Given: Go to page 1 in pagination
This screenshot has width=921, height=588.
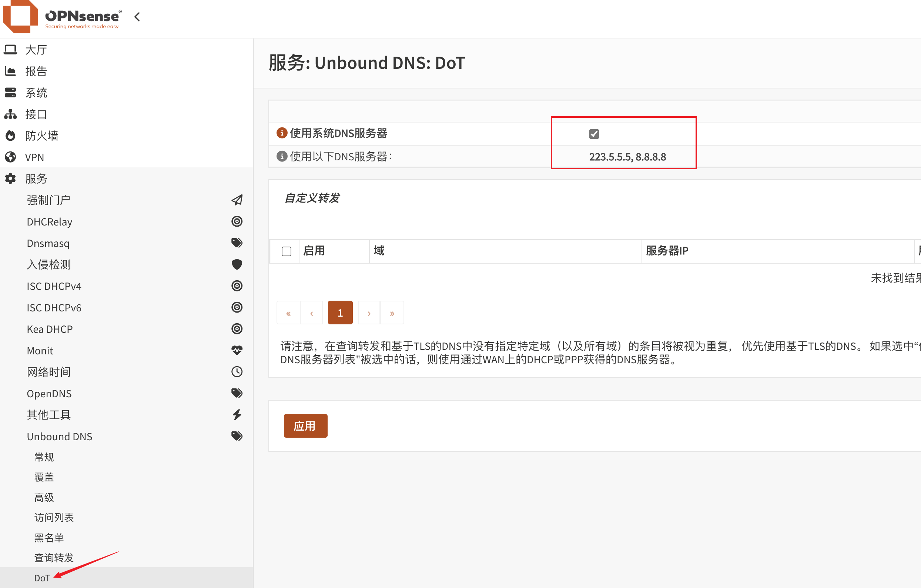Looking at the screenshot, I should pyautogui.click(x=340, y=313).
